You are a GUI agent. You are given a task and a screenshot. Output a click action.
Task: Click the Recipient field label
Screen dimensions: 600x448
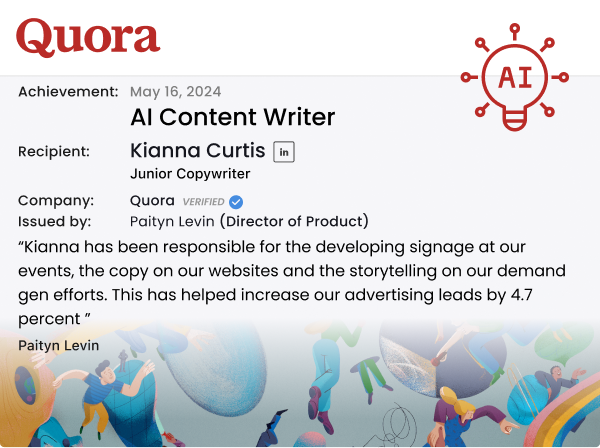54,152
